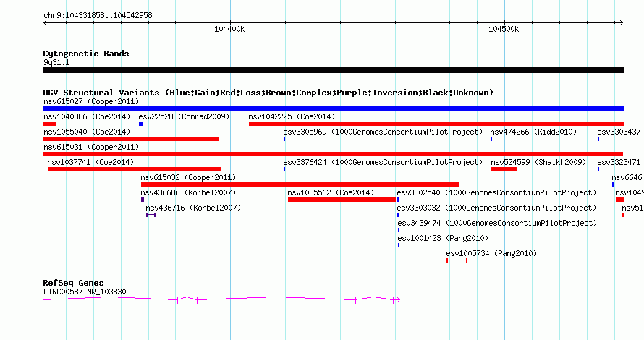This screenshot has height=340, width=644.
Task: Select the red nsv615032 loss bar
Action: click(x=300, y=184)
